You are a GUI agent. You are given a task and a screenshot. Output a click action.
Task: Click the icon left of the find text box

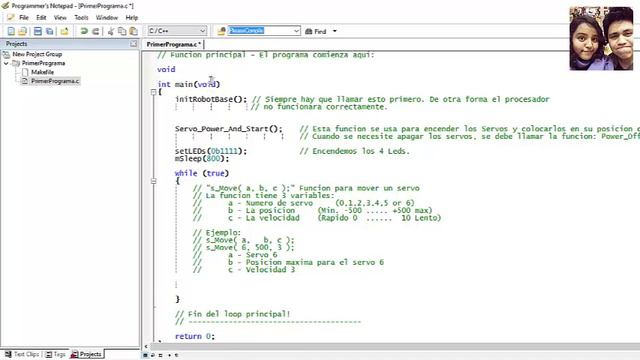(221, 31)
